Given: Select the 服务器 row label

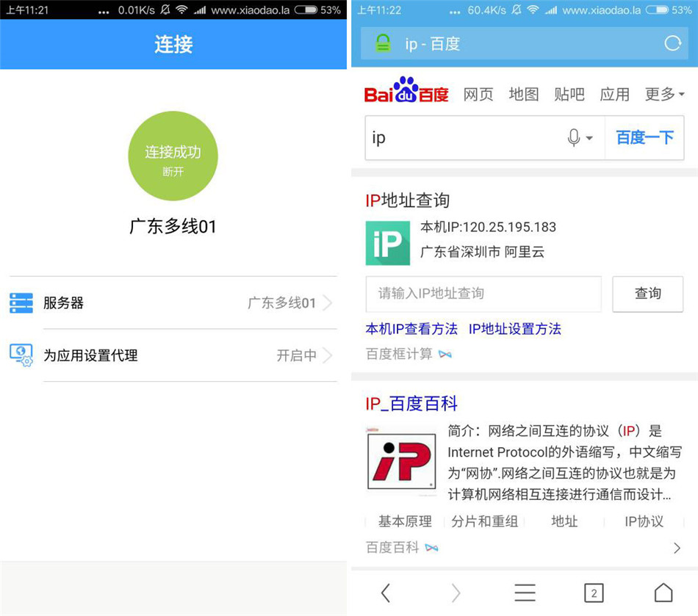Looking at the screenshot, I should pyautogui.click(x=63, y=303).
